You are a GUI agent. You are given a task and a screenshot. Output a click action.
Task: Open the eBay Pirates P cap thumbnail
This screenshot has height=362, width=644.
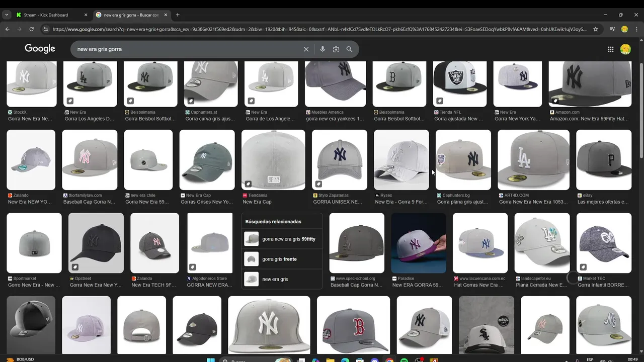click(x=604, y=160)
